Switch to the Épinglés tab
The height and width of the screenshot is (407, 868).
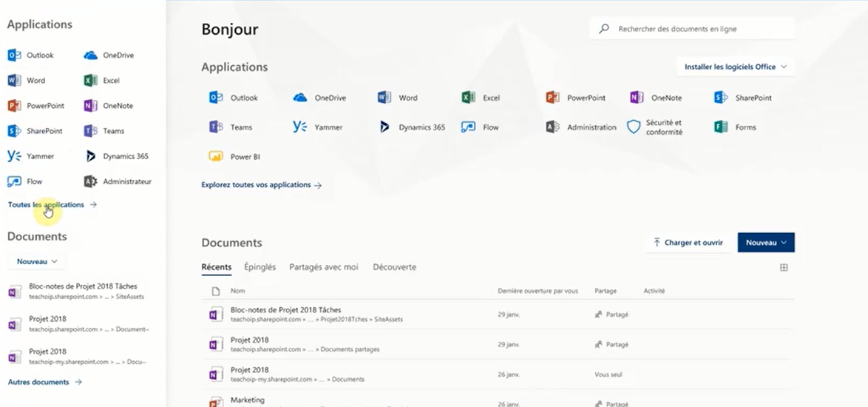(260, 267)
